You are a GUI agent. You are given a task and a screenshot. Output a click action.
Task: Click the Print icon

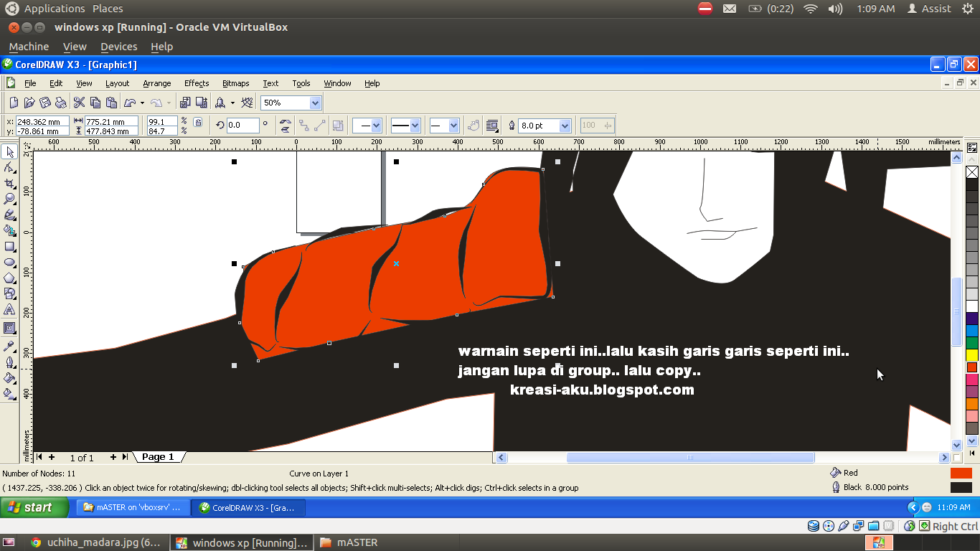tap(61, 103)
